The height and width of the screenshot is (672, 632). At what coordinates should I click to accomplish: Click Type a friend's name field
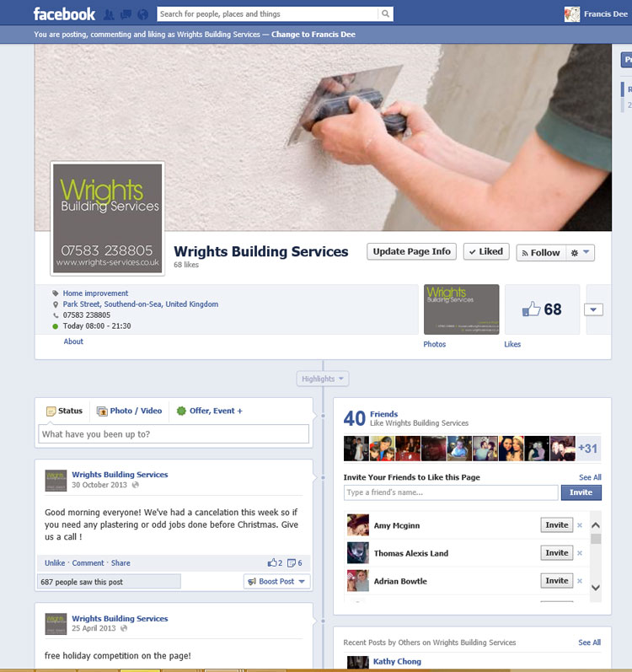(451, 492)
